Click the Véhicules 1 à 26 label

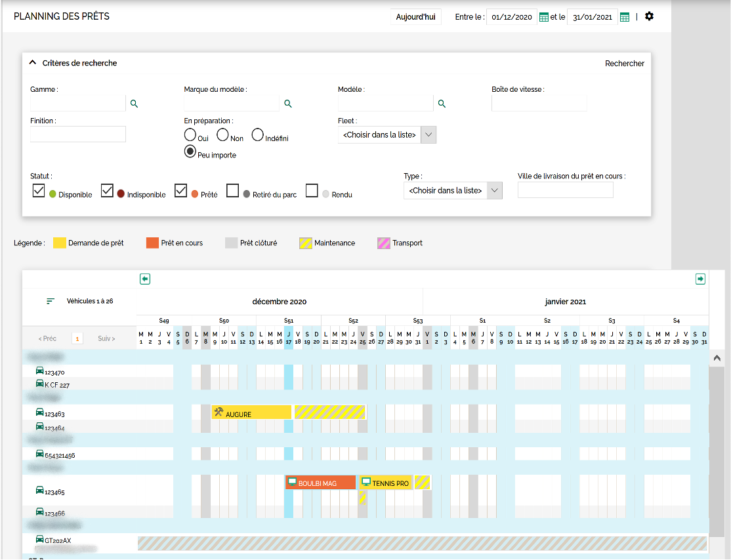pyautogui.click(x=90, y=301)
